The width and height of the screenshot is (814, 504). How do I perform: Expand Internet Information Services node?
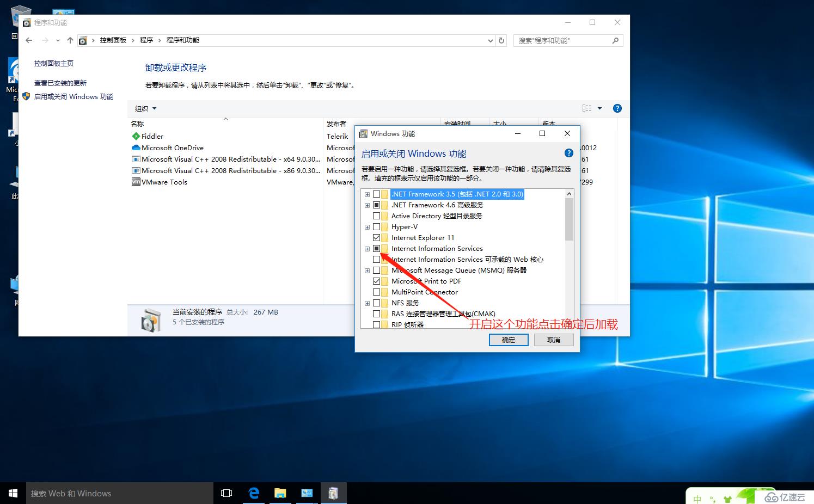click(367, 249)
